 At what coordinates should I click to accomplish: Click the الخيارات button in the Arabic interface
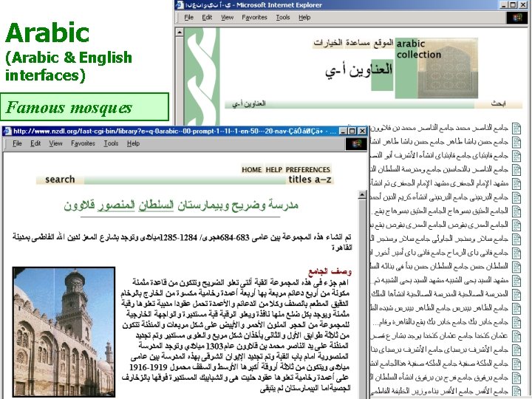(328, 43)
